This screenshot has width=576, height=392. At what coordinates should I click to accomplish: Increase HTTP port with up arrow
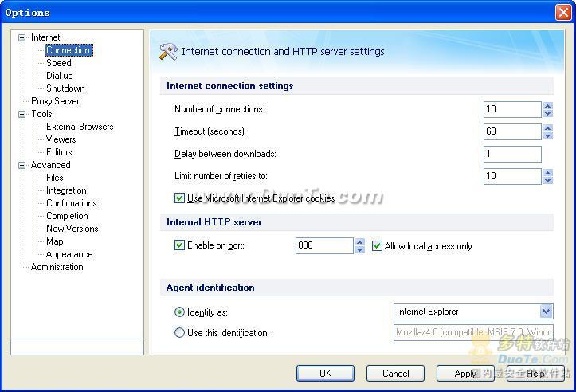click(x=359, y=242)
